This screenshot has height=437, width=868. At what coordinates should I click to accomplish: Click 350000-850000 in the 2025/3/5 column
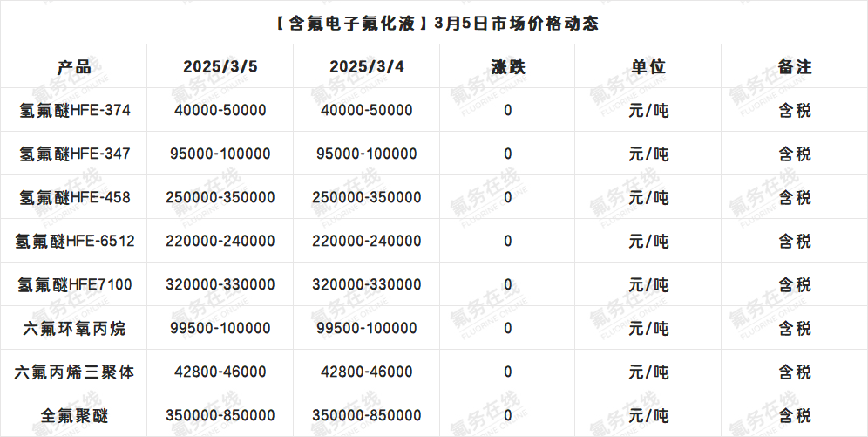tap(220, 415)
